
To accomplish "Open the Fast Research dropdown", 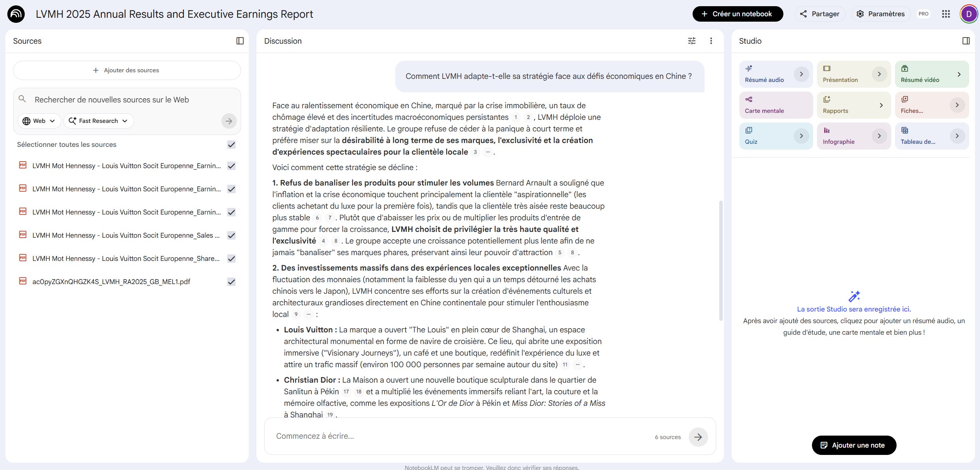I will 99,121.
